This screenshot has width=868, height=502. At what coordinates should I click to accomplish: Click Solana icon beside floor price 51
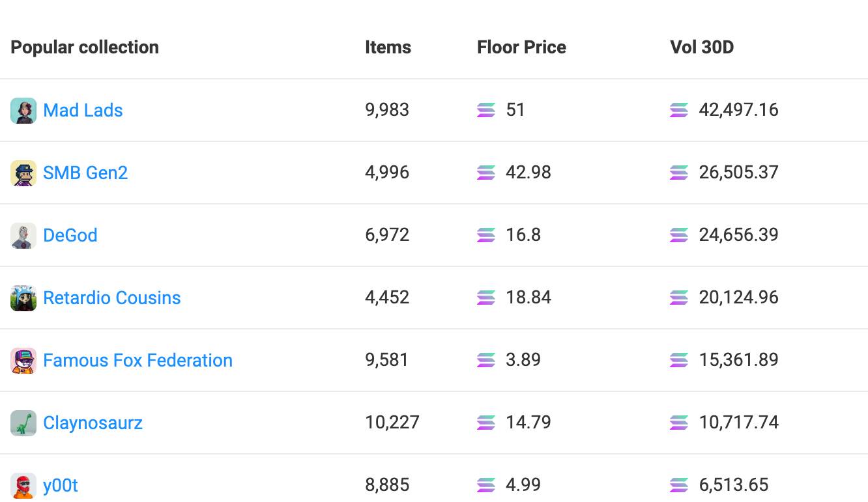[486, 111]
